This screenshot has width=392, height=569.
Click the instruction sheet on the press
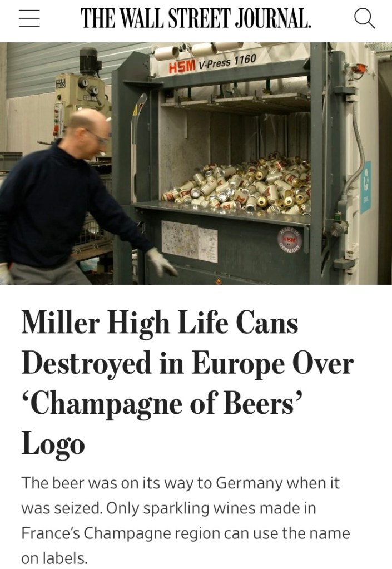[189, 241]
